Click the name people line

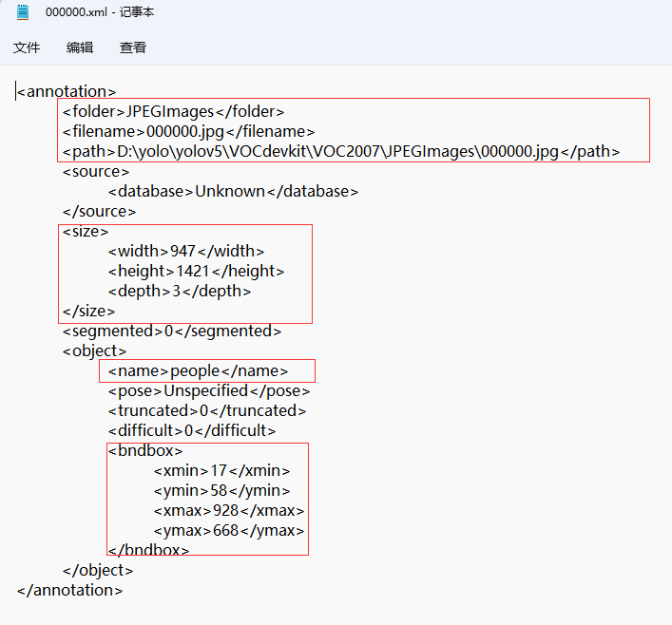(x=198, y=371)
